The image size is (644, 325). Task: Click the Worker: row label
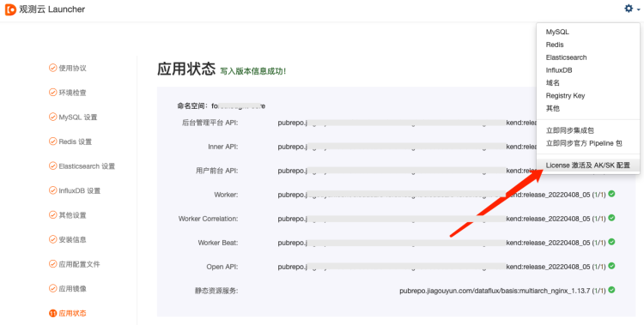[x=226, y=195]
